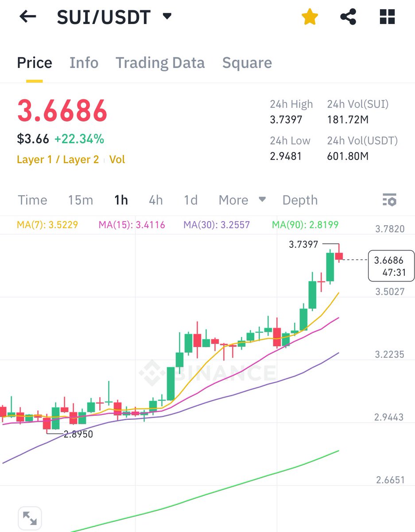Toggle the favorite star for SUI/USDT
The image size is (415, 532).
(310, 17)
